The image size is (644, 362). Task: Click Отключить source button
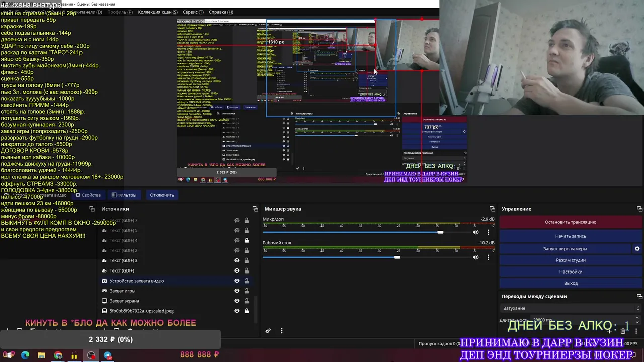click(162, 195)
